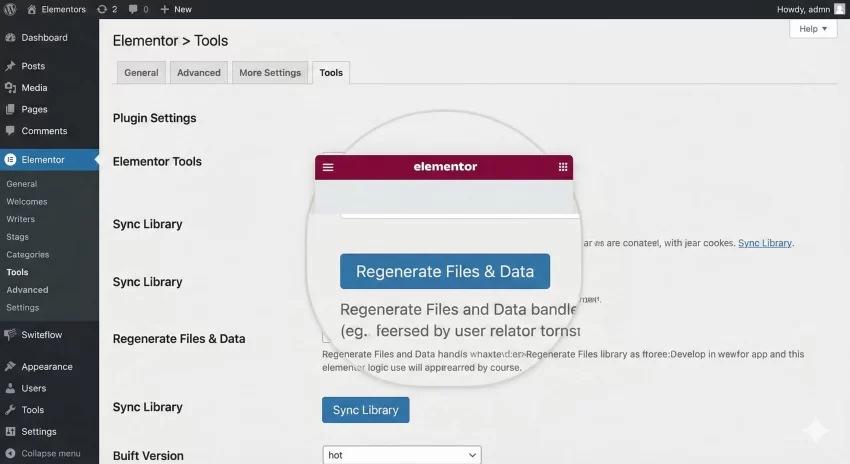
Task: Open the comments bubble icon in admin bar
Action: pos(133,9)
